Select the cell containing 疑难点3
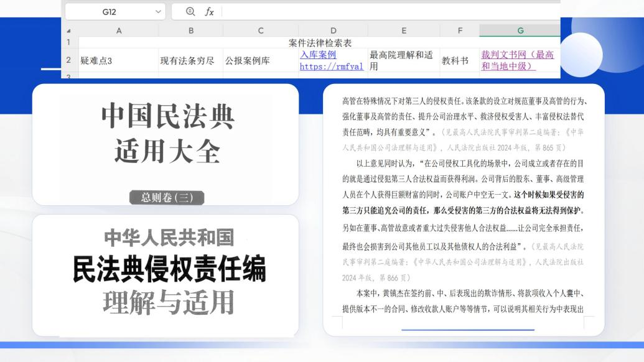 tap(118, 61)
